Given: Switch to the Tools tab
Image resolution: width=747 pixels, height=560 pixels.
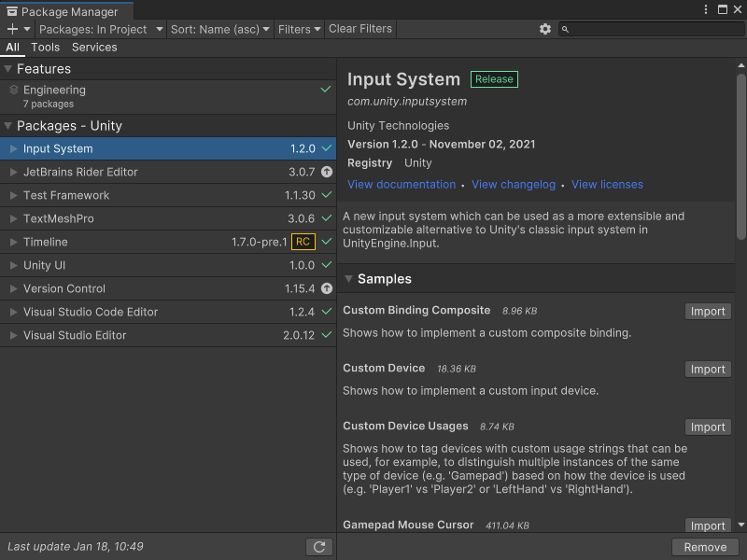Looking at the screenshot, I should (45, 47).
